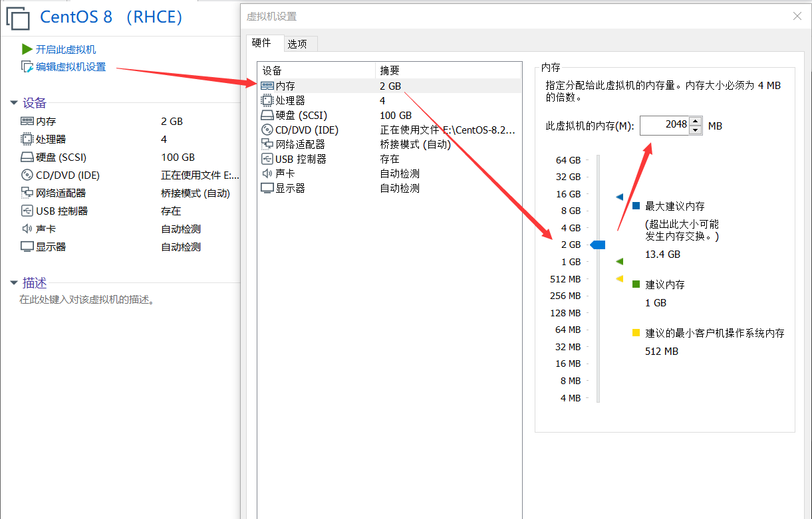Click the 处理器 CPU icon in main window
This screenshot has height=519, width=812.
click(27, 140)
